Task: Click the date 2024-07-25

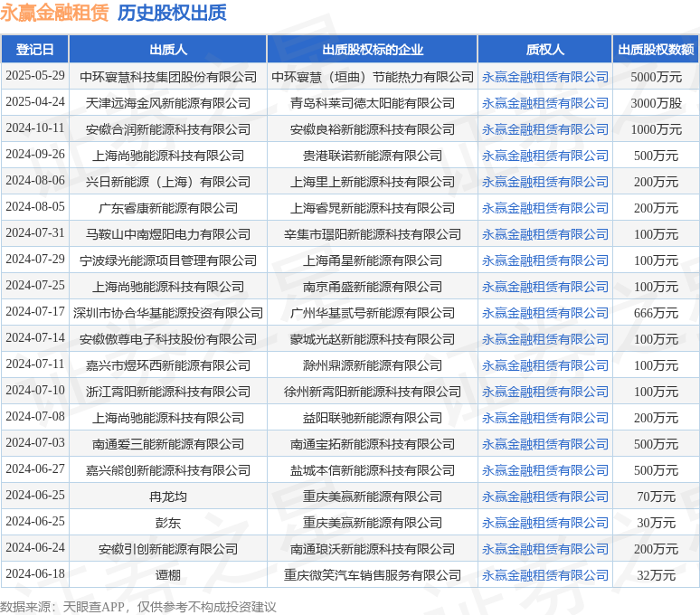Action: pyautogui.click(x=35, y=285)
